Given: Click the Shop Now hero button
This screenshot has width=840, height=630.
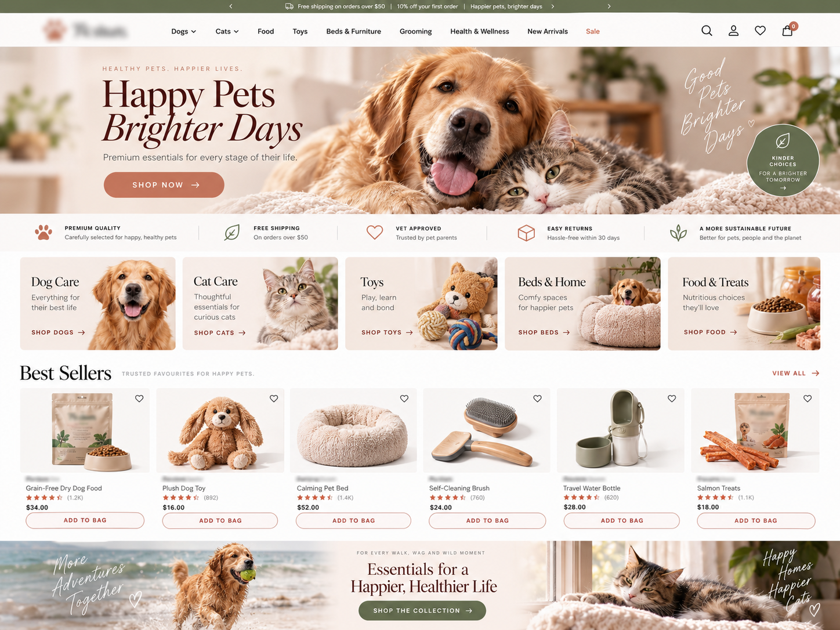Looking at the screenshot, I should coord(164,185).
